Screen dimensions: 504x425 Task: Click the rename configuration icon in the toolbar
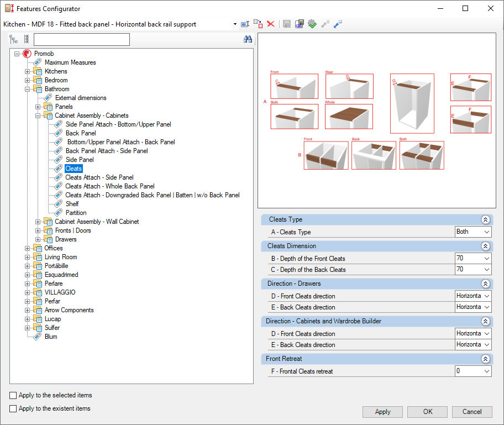[245, 24]
